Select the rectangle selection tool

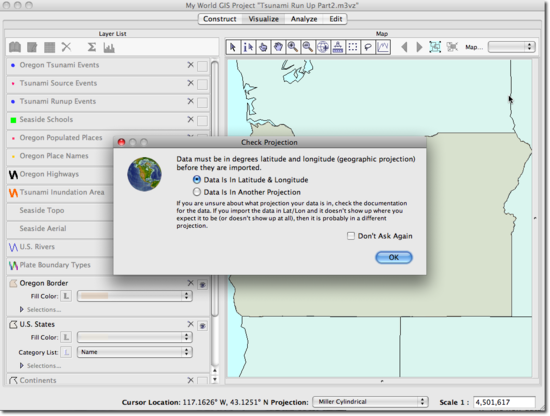point(353,47)
